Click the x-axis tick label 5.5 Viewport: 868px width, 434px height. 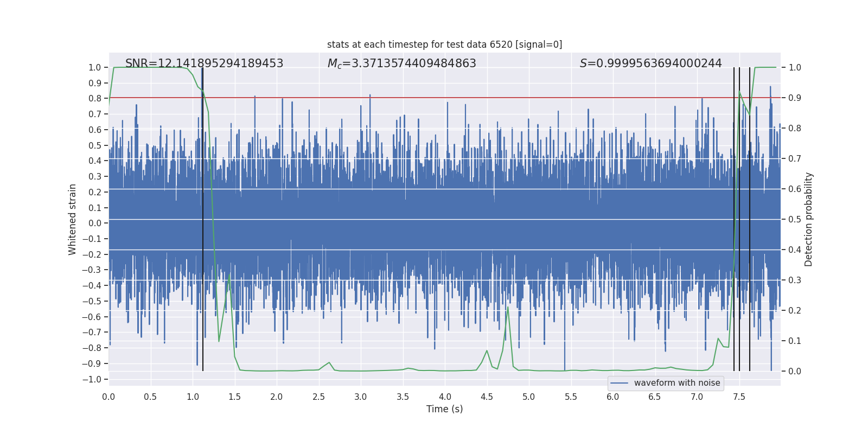(571, 397)
